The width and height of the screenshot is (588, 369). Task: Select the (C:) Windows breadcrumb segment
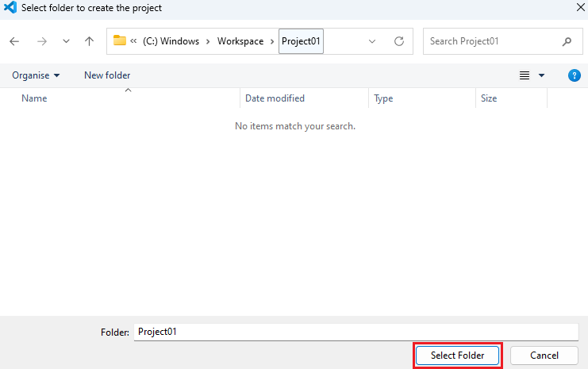tap(171, 41)
